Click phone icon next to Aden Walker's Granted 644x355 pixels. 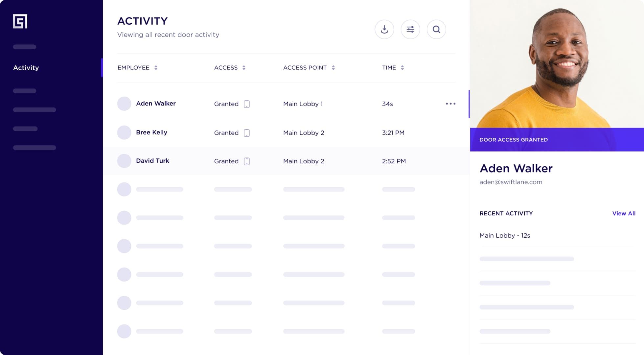[x=247, y=104]
